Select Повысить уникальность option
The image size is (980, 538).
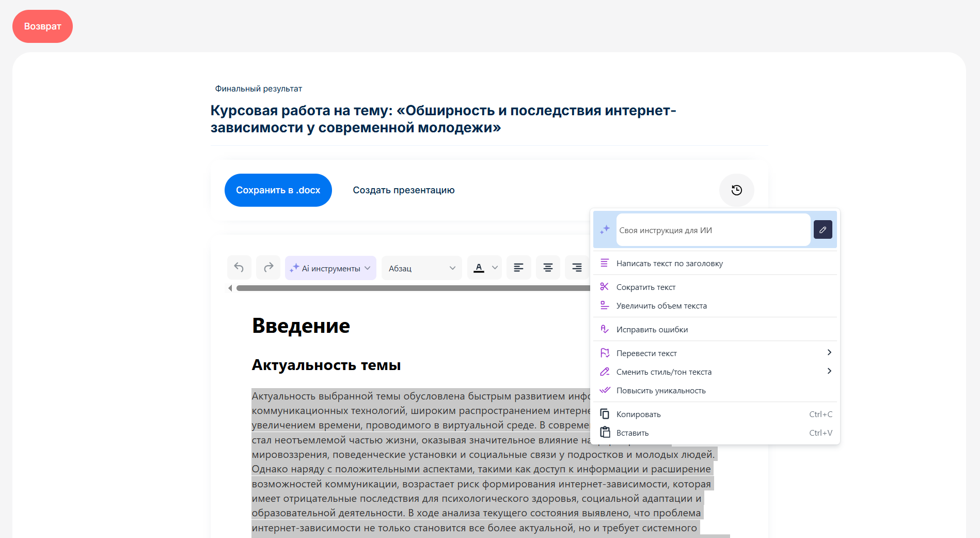tap(660, 391)
